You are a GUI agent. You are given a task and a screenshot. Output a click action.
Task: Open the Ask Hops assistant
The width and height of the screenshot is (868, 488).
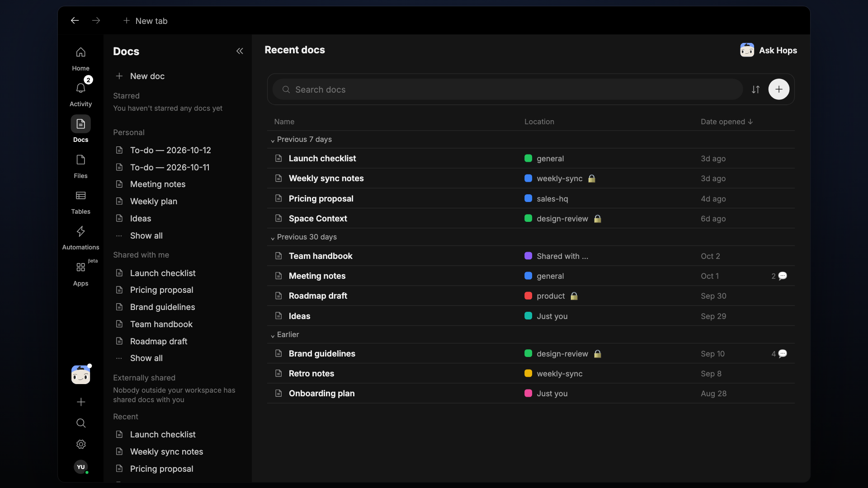click(769, 50)
